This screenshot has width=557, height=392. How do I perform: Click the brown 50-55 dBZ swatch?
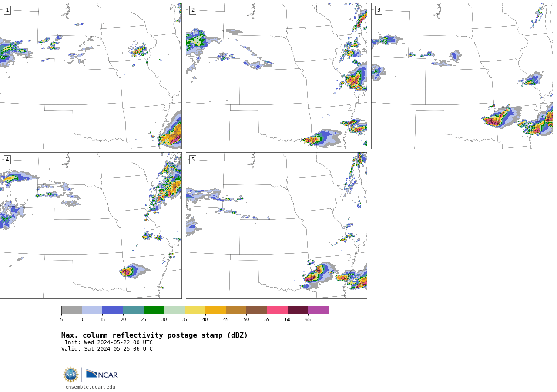256,310
